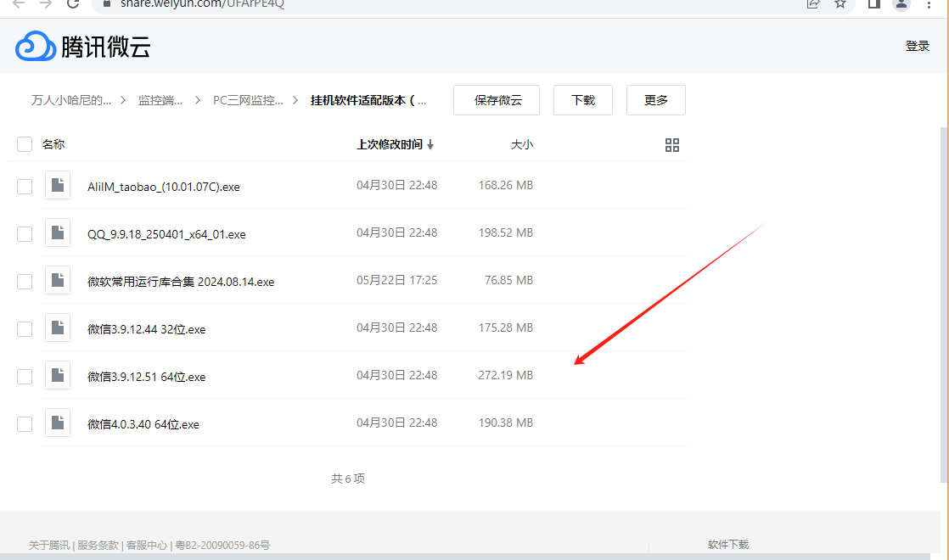Click file name 微信4.0.3.40 64位.exe
This screenshot has height=560, width=949.
(x=143, y=424)
